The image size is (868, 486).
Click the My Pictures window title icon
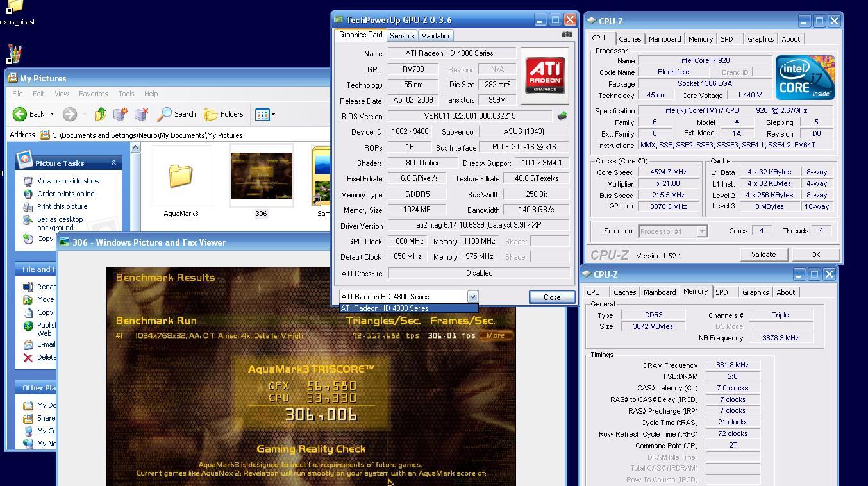coord(12,78)
